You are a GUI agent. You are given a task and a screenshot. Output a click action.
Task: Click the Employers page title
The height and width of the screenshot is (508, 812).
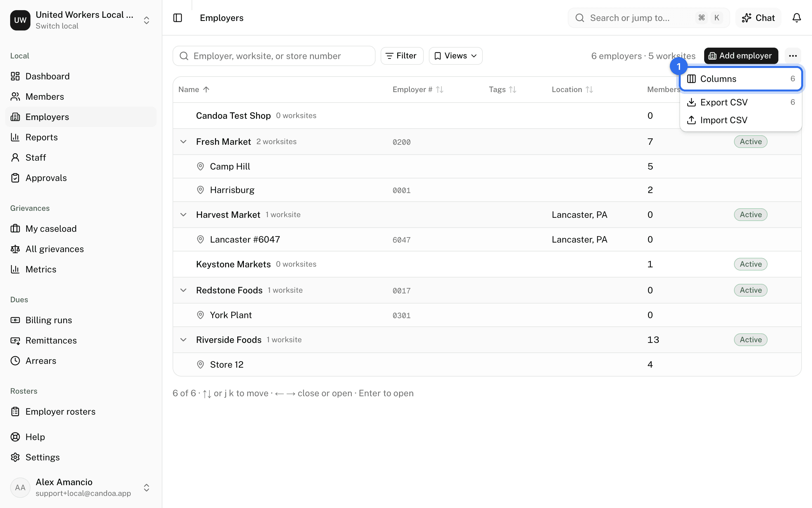coord(221,18)
